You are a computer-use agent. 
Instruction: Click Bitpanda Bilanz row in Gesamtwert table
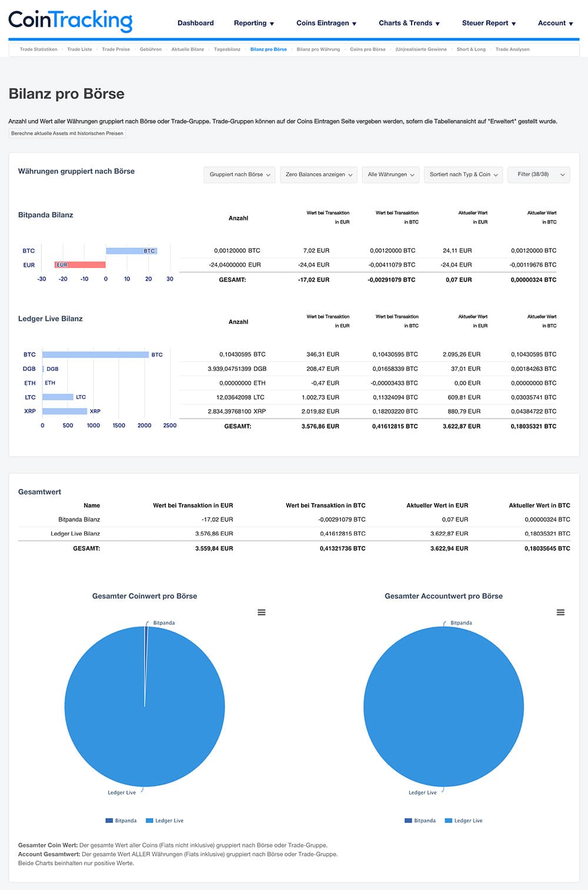tap(294, 520)
